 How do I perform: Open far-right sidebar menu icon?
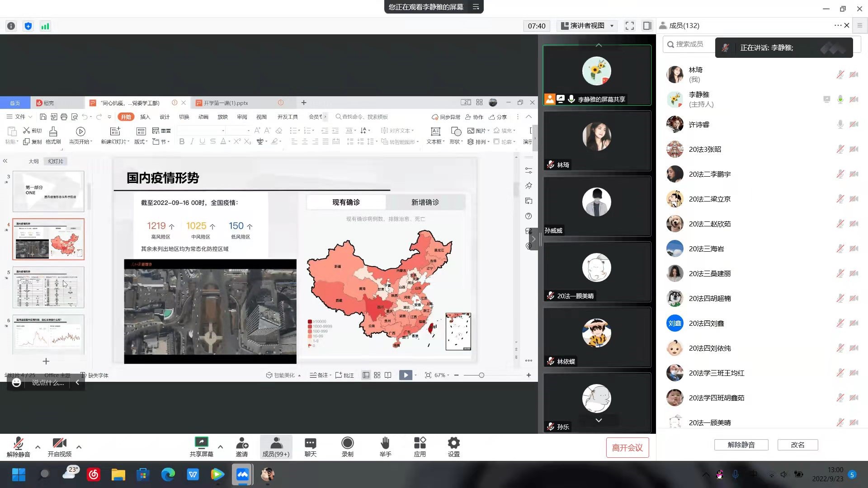(860, 26)
